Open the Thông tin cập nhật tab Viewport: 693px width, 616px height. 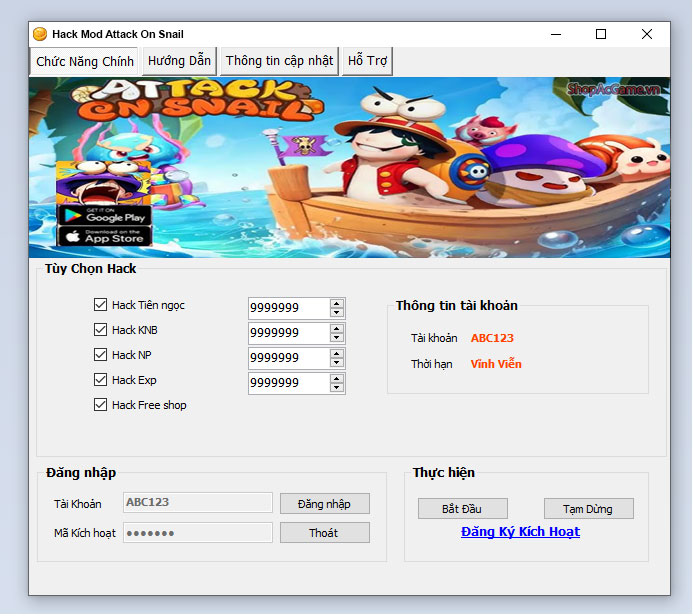tap(279, 61)
